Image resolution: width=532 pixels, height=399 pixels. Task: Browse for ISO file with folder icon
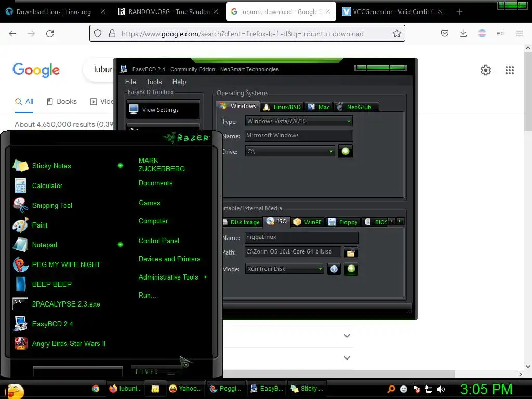tap(351, 252)
